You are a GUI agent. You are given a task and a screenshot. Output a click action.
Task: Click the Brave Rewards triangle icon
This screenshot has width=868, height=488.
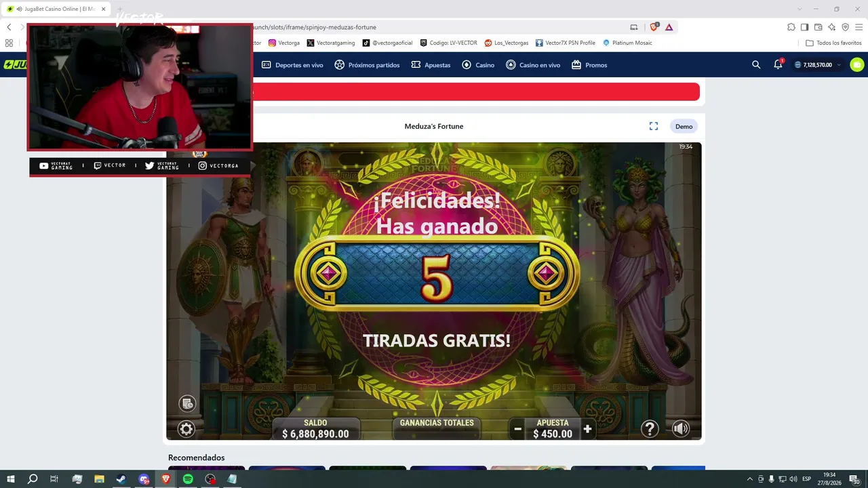[x=669, y=27]
